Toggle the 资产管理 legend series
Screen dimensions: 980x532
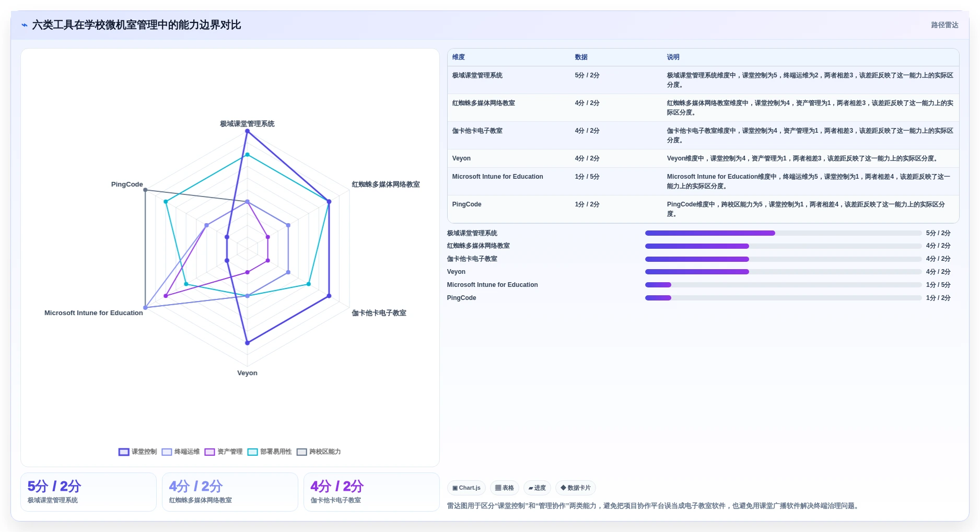tap(224, 452)
